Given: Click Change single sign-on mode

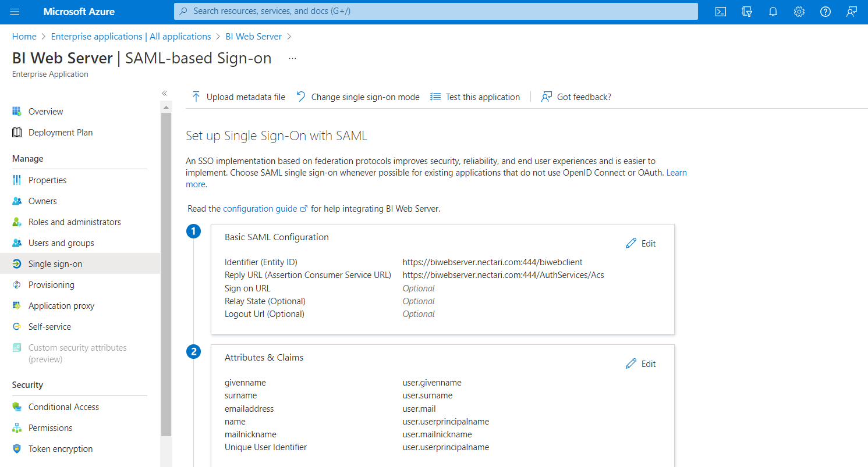Looking at the screenshot, I should click(x=358, y=97).
